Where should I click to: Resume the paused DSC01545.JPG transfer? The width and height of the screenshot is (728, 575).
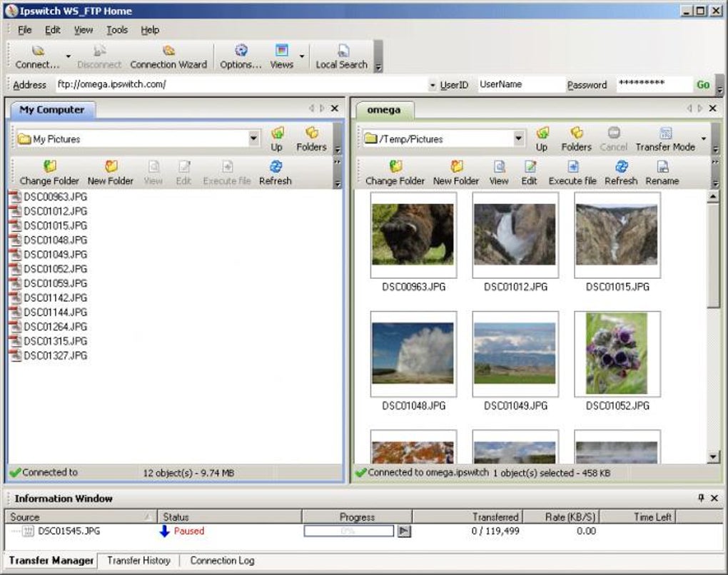403,531
